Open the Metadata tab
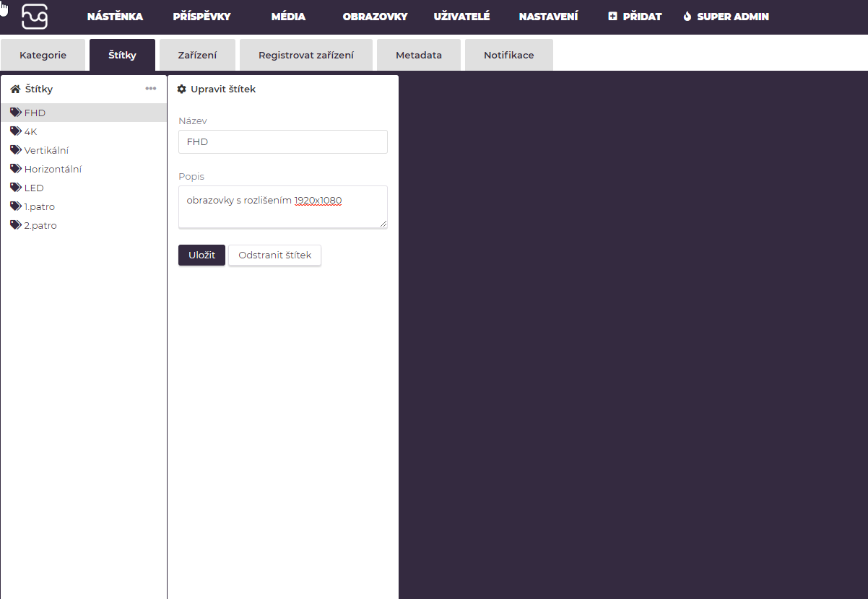The image size is (868, 599). tap(419, 55)
